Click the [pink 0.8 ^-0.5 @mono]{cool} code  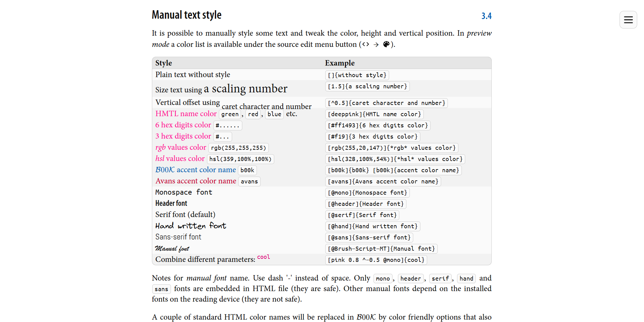pyautogui.click(x=376, y=260)
